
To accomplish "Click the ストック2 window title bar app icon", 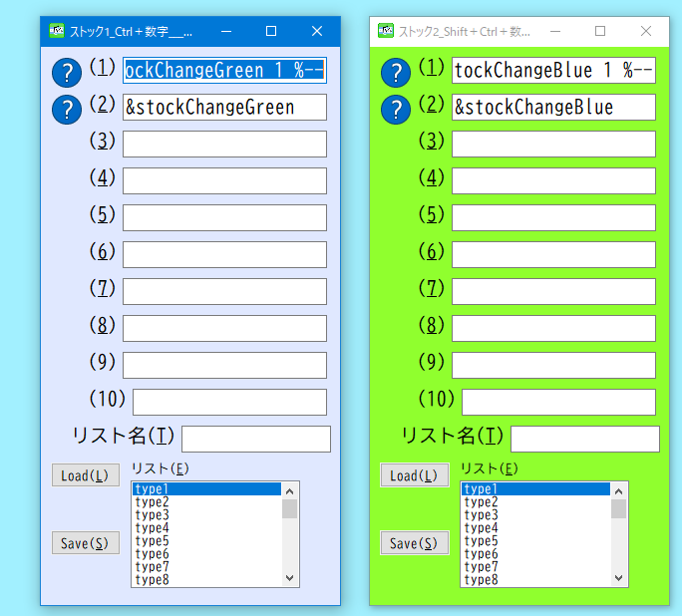I will (386, 31).
